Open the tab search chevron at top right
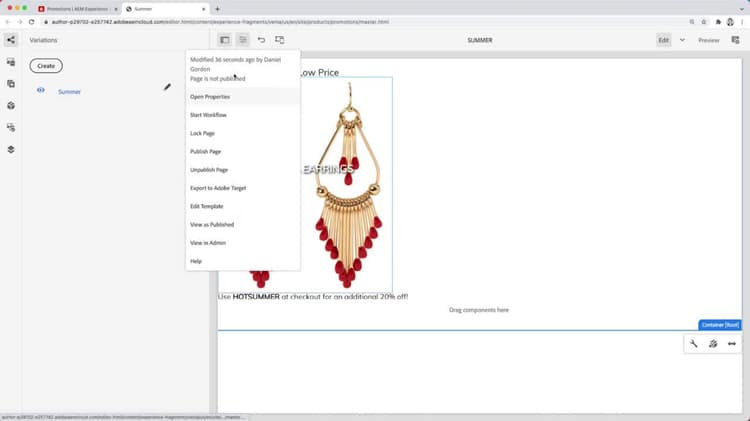Screen dimensions: 750x421 click(x=741, y=9)
